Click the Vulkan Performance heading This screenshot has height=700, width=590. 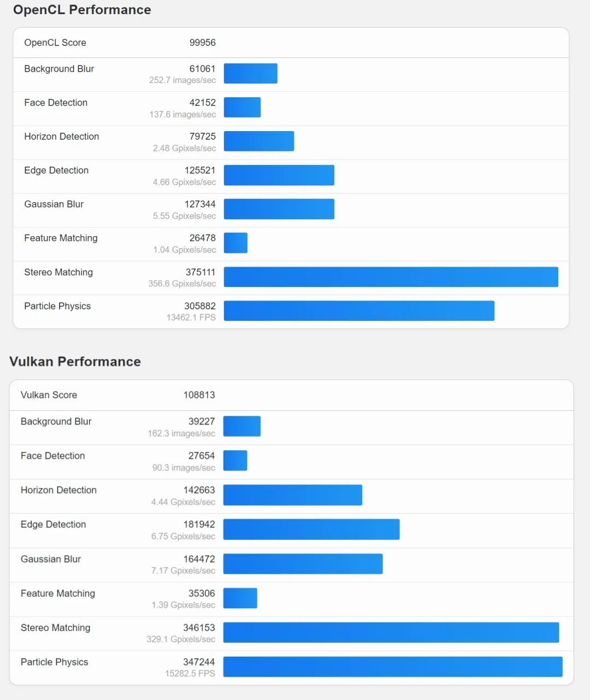(75, 362)
